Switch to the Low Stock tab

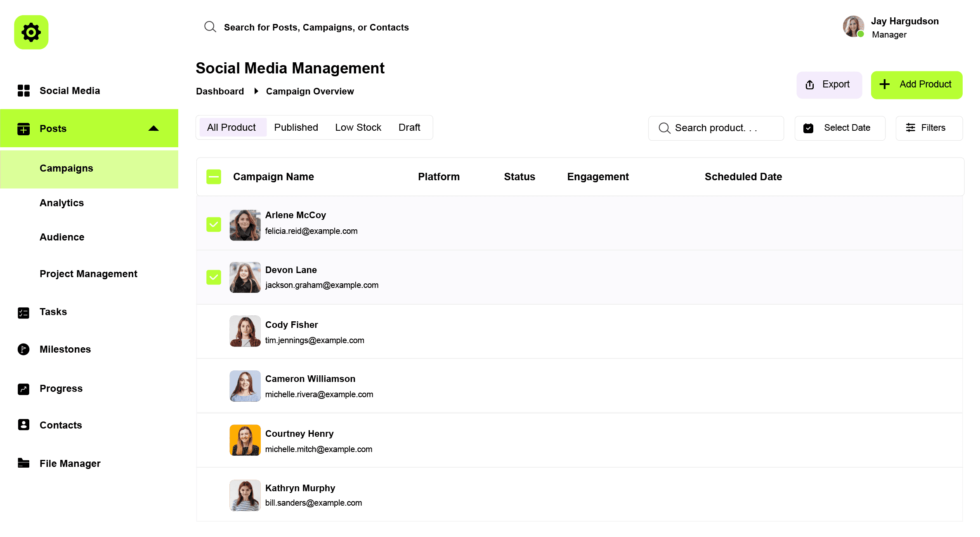358,127
